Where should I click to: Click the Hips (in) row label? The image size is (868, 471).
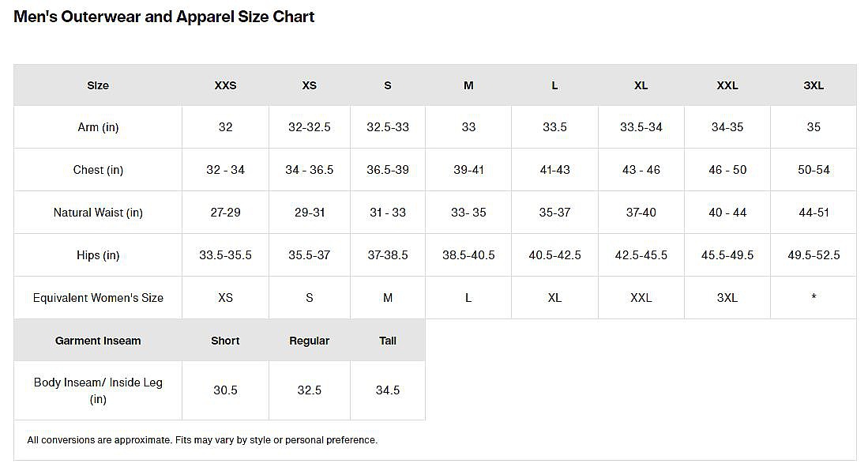click(98, 255)
